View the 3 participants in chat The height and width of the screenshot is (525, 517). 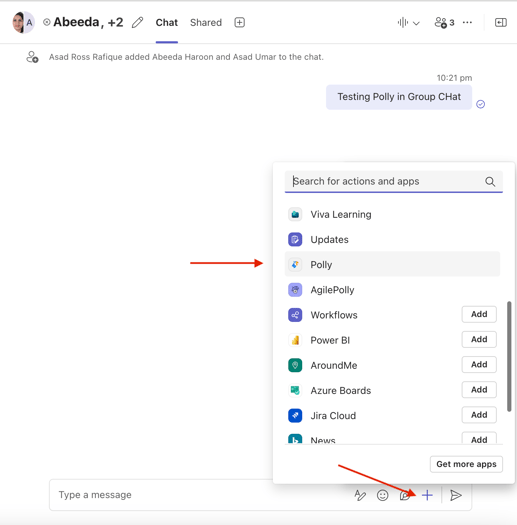click(444, 22)
